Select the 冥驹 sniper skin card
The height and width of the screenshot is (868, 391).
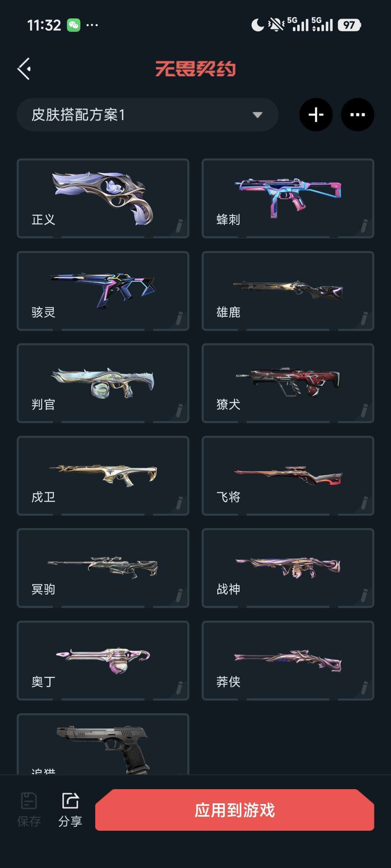(x=103, y=568)
